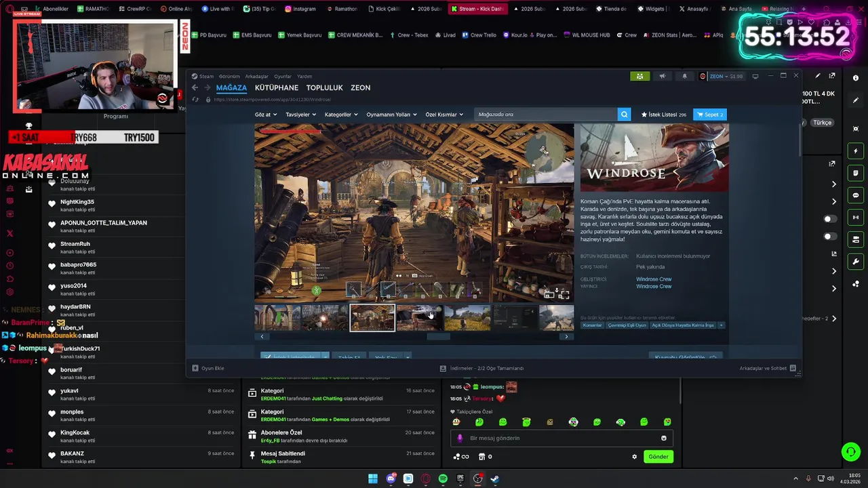
Task: Open Steam announcements megaphone icon
Action: [x=663, y=76]
